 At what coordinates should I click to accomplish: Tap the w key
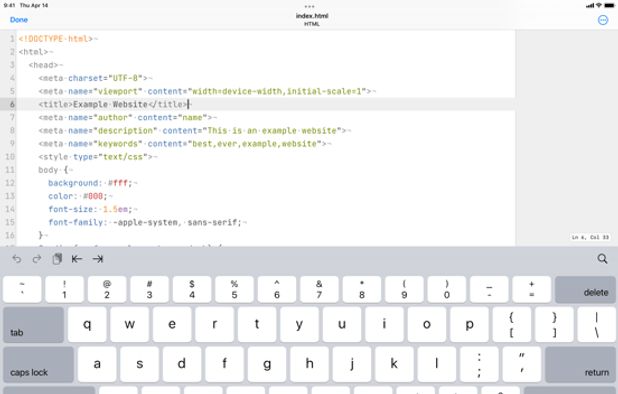(x=130, y=325)
